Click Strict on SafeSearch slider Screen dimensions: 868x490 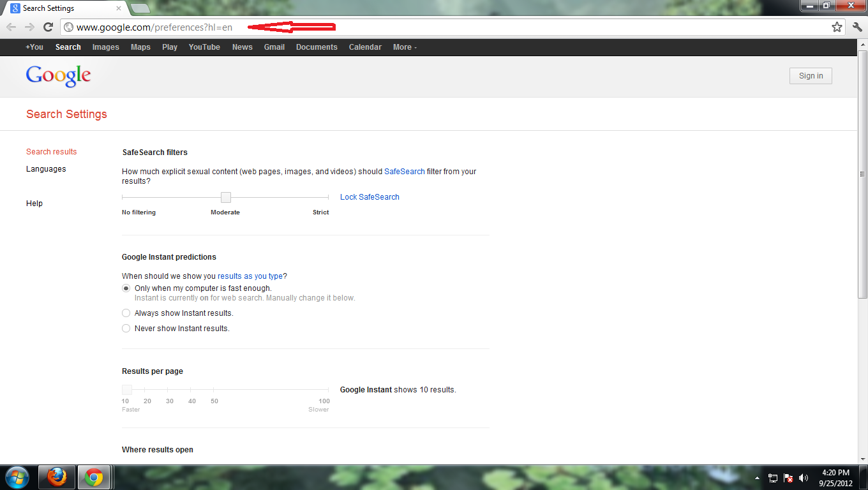[320, 212]
